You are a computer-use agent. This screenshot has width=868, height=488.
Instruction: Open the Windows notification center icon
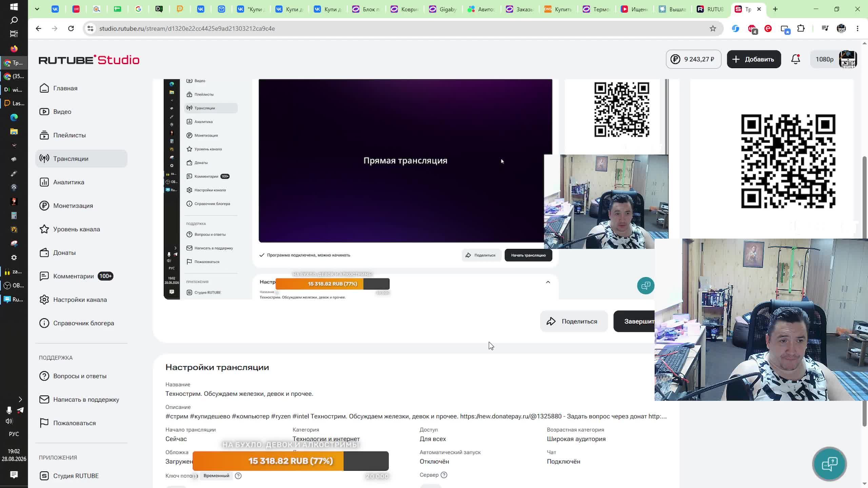pos(14,475)
